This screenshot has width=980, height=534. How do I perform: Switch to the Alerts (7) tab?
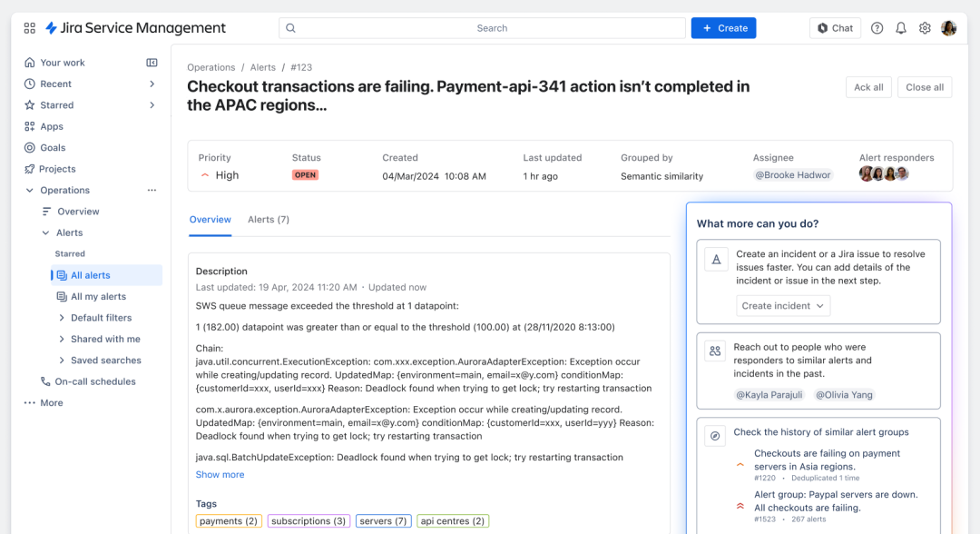coord(268,220)
